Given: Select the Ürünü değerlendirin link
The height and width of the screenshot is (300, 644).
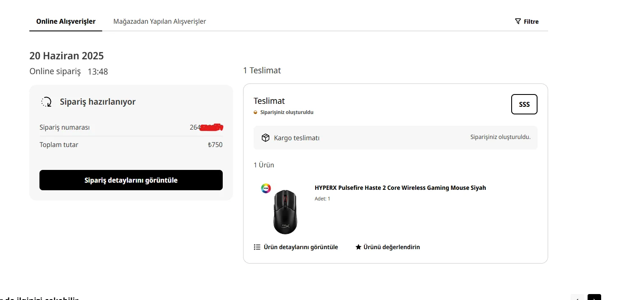Looking at the screenshot, I should coord(392,247).
